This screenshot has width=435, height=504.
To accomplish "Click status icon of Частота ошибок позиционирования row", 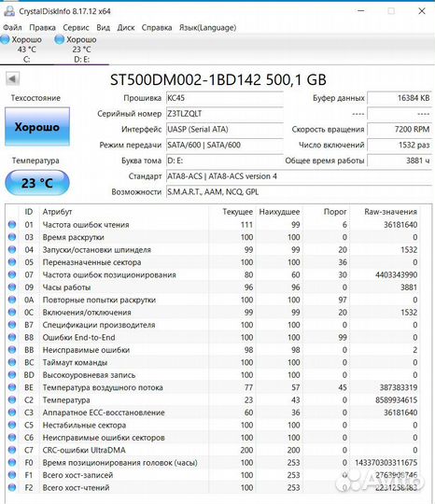I will pos(12,274).
